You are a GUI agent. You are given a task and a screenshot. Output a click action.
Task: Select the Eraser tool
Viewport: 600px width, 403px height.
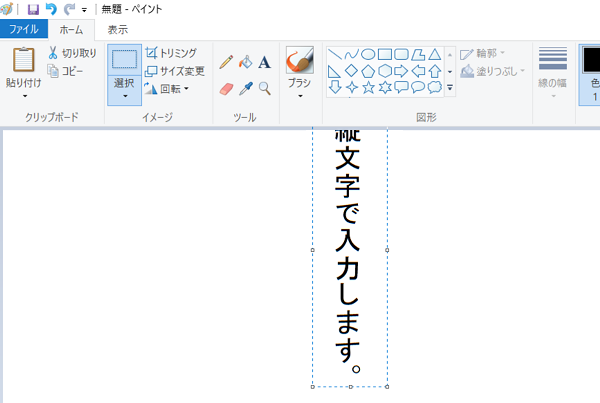(226, 89)
